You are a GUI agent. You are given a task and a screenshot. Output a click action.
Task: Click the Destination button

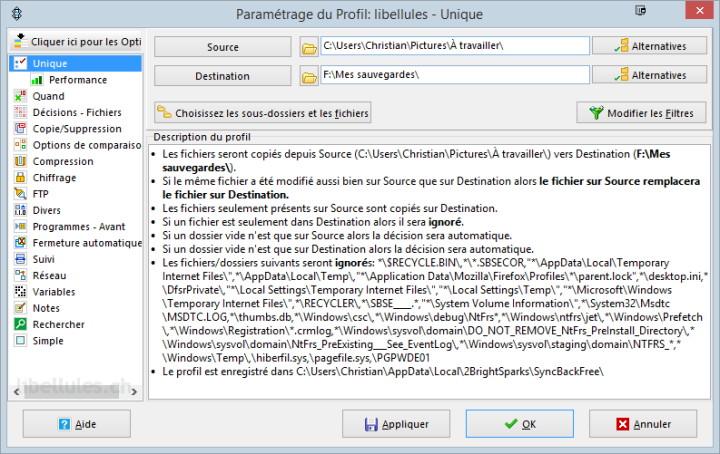(x=223, y=76)
